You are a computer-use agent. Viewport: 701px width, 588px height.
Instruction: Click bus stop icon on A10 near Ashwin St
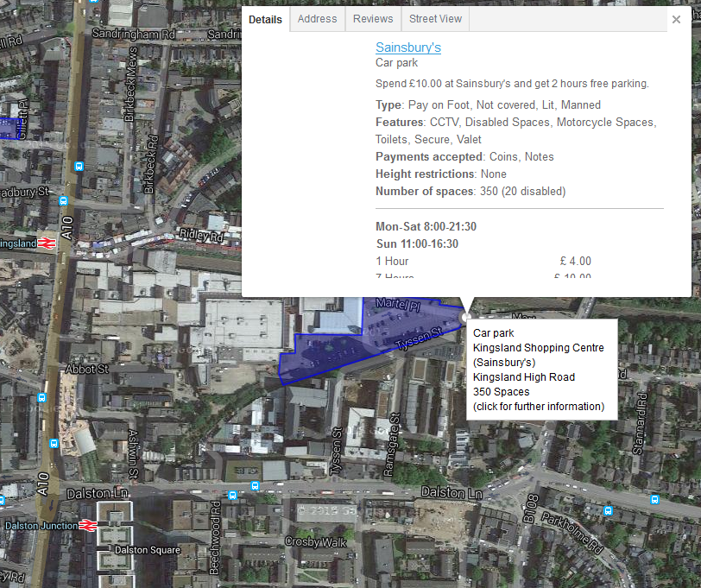(x=54, y=444)
